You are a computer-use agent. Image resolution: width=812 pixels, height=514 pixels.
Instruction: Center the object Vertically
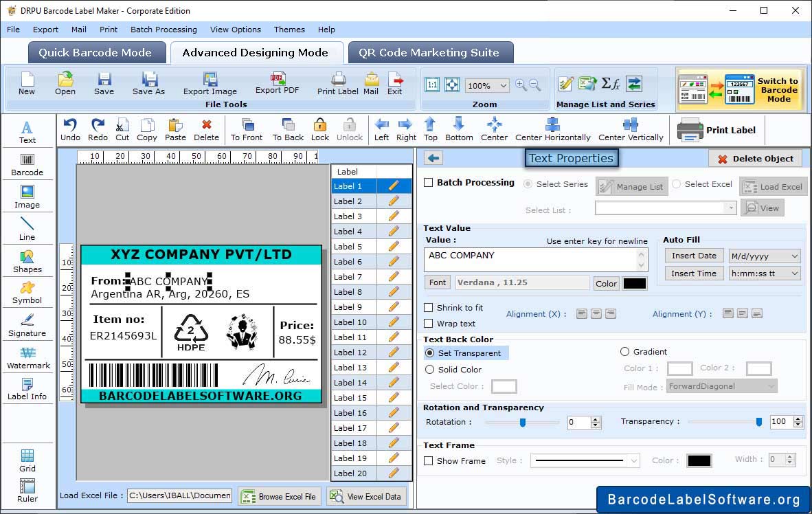point(631,130)
